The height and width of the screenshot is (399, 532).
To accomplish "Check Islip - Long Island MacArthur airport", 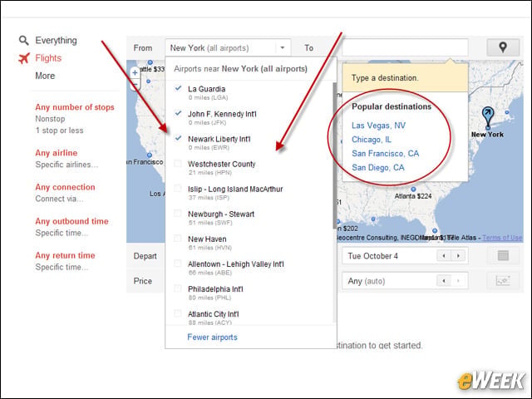I will pyautogui.click(x=177, y=189).
